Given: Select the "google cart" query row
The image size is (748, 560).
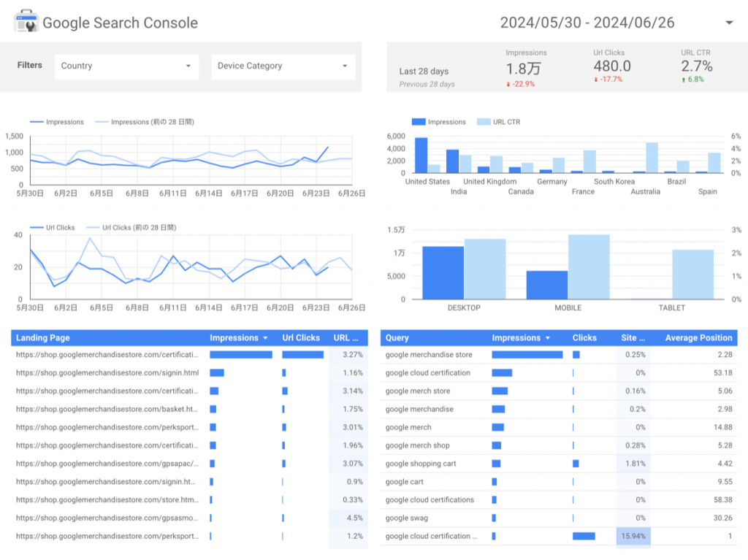Looking at the screenshot, I should coord(559,481).
